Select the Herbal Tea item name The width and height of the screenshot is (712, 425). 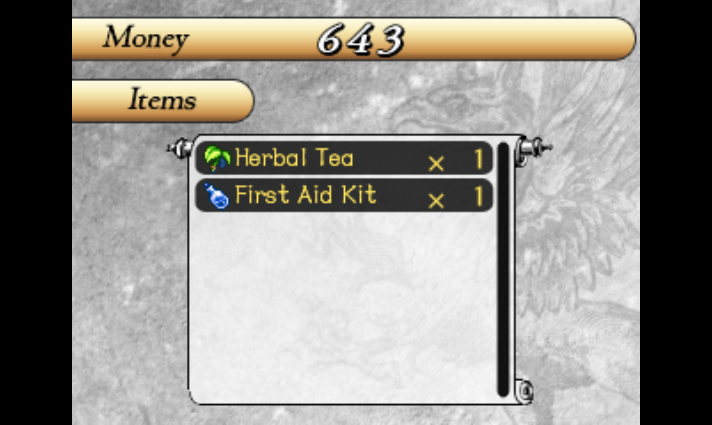(294, 158)
